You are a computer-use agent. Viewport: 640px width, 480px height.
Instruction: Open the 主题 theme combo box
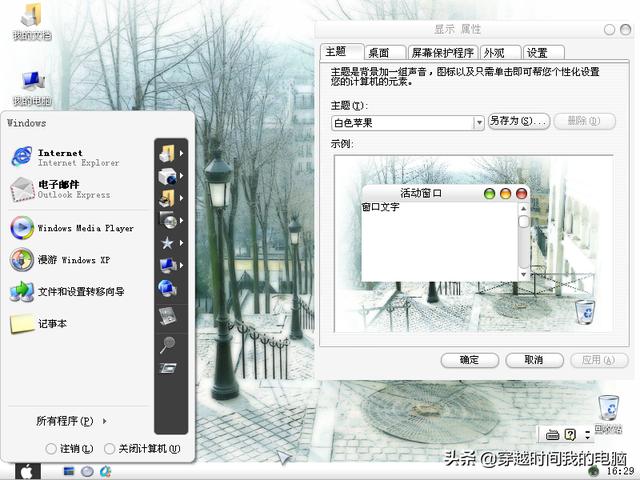(x=407, y=122)
